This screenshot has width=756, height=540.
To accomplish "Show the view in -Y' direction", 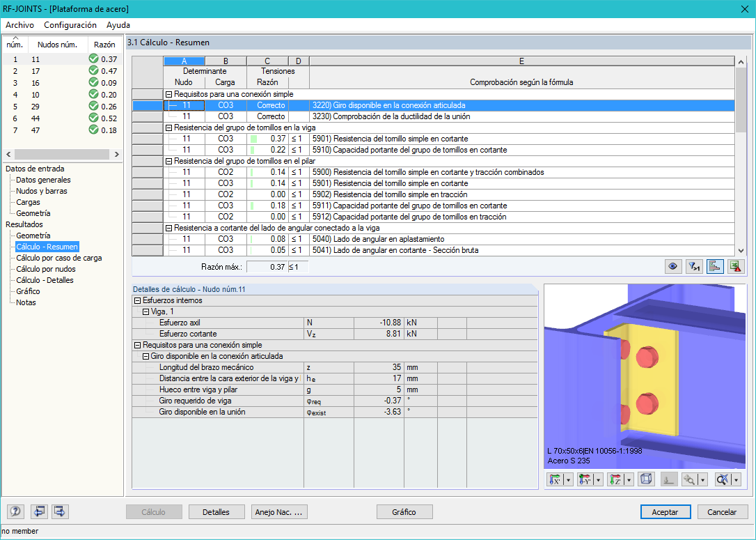I will [x=585, y=479].
